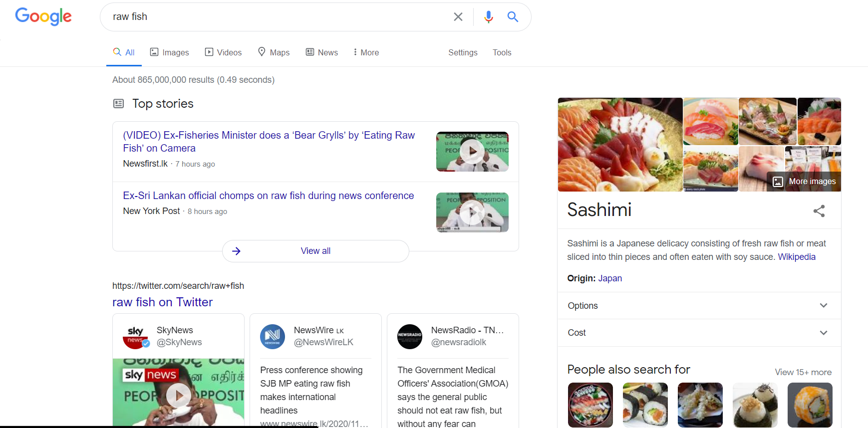Open Settings menu
The image size is (868, 428).
pyautogui.click(x=463, y=52)
